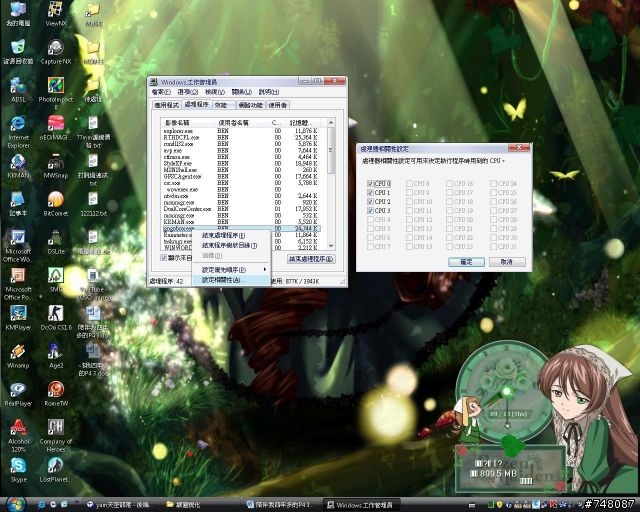Open the Microsoft Office Word shortcut
This screenshot has width=640, height=512.
(18, 246)
